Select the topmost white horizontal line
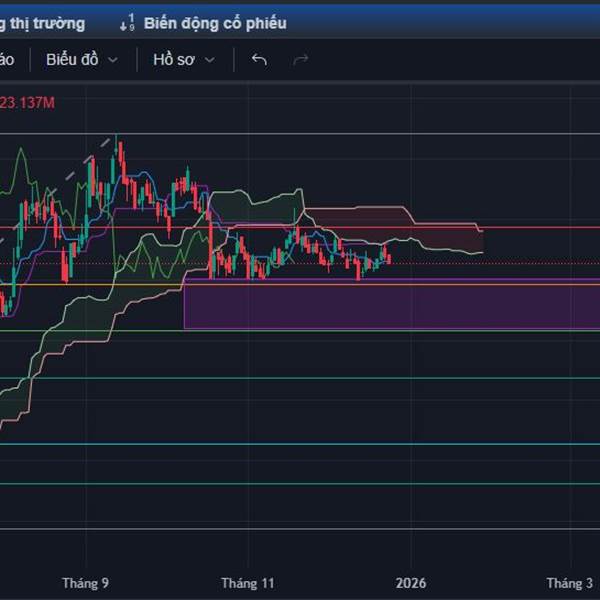 pyautogui.click(x=350, y=133)
